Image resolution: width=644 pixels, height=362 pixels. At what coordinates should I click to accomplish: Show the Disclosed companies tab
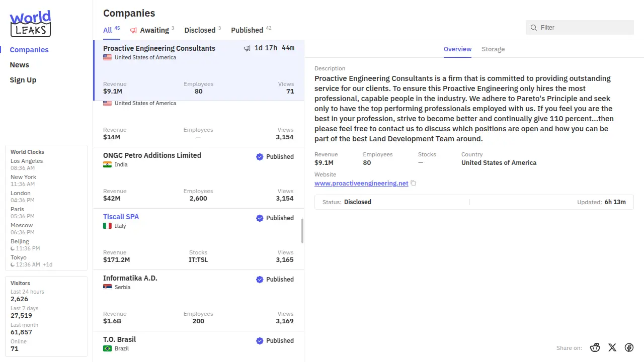(200, 30)
